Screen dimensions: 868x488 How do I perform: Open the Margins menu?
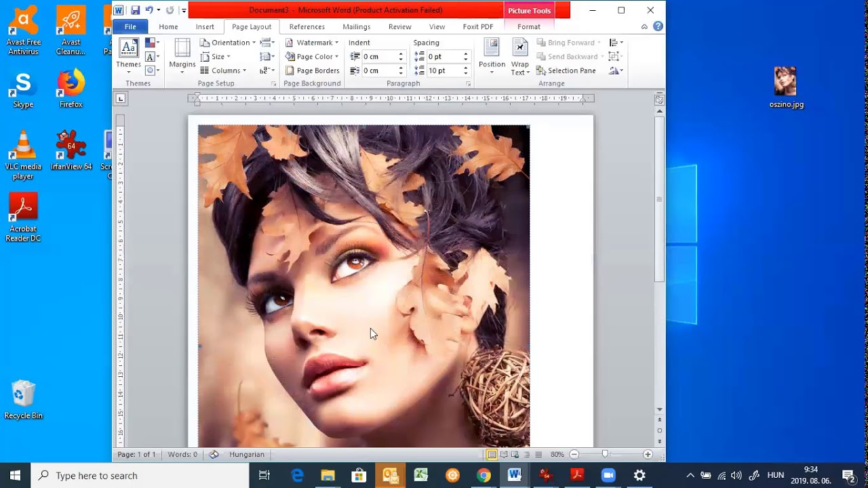(182, 57)
